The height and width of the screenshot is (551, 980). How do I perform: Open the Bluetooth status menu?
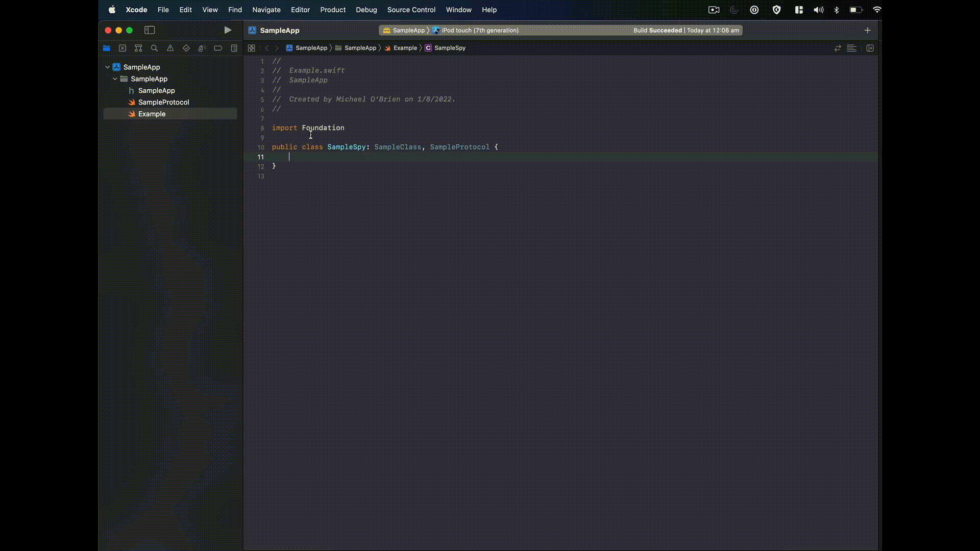837,10
